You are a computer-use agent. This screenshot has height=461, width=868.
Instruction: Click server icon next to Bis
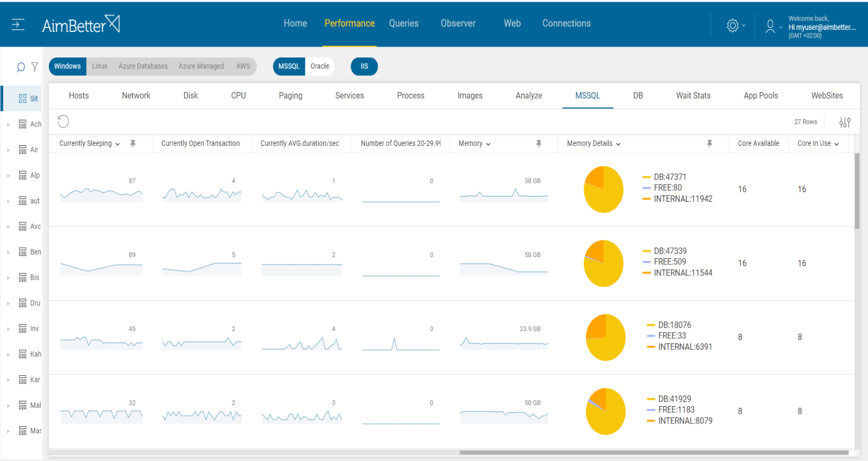tap(22, 277)
